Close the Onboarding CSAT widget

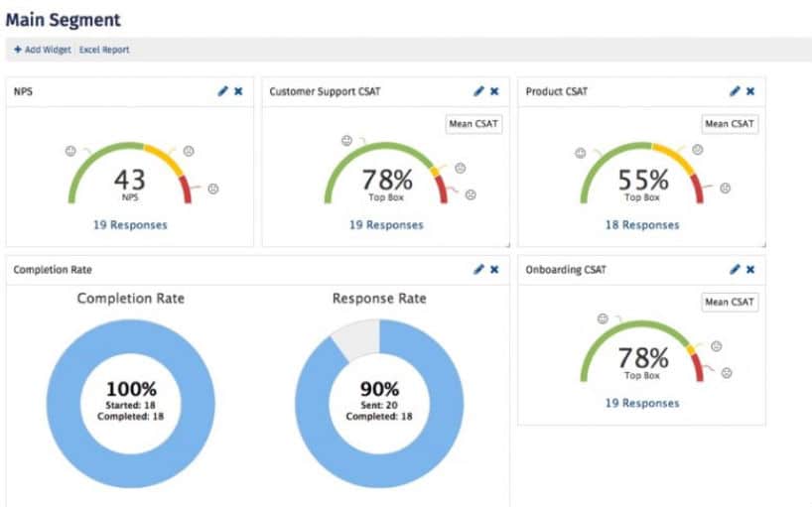point(750,270)
